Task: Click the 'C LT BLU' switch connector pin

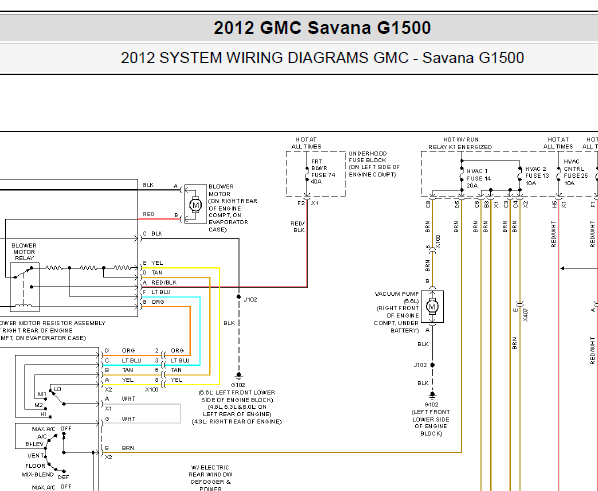Action: pos(123,360)
